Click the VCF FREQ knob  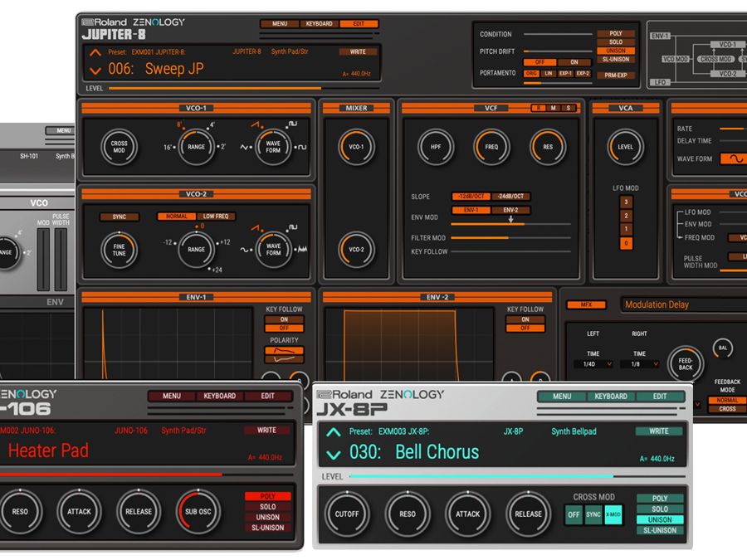(x=491, y=147)
